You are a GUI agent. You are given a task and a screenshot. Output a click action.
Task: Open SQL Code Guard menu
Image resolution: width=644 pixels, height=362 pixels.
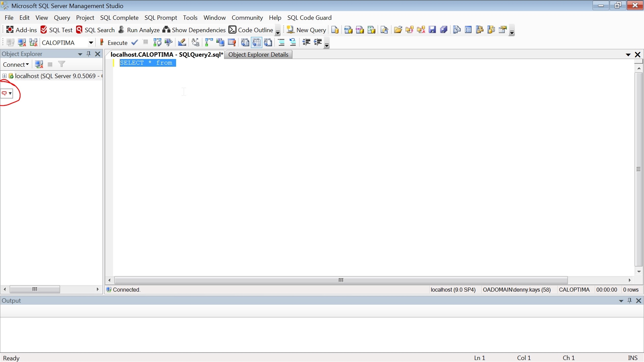(x=310, y=18)
